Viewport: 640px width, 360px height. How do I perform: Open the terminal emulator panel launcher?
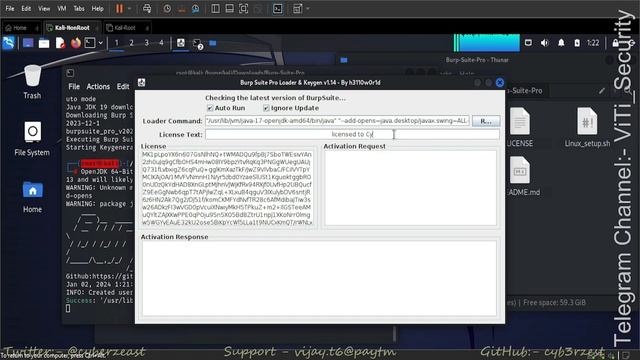[90, 43]
